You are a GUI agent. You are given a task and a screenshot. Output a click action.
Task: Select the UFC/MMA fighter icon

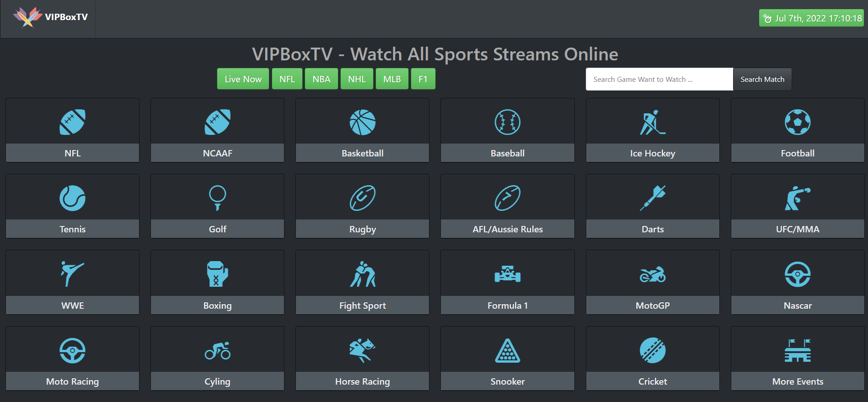[x=798, y=198]
